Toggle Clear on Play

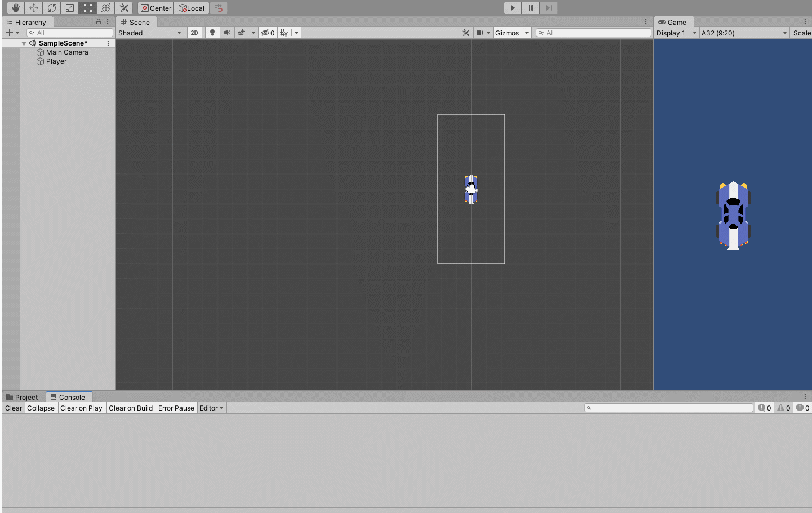[x=82, y=408]
